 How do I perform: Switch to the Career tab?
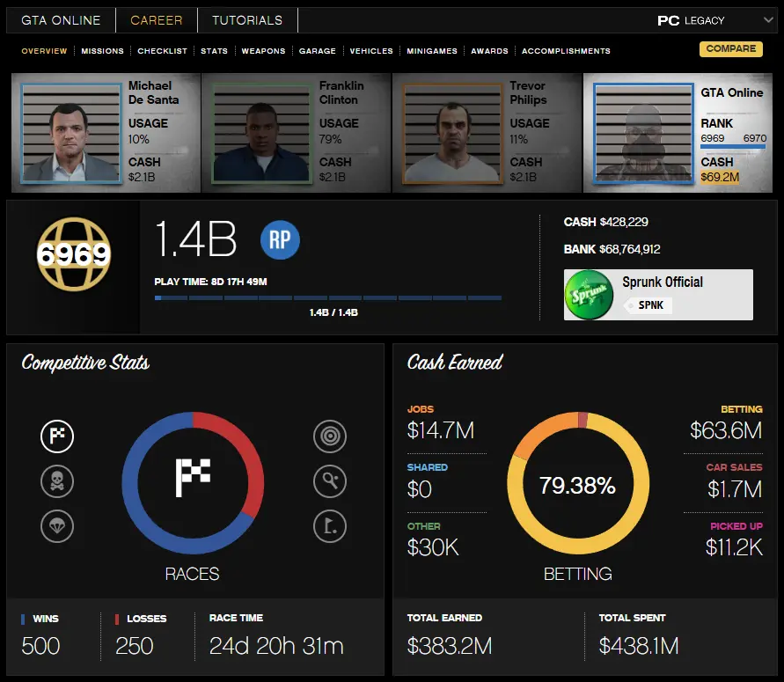coord(157,20)
